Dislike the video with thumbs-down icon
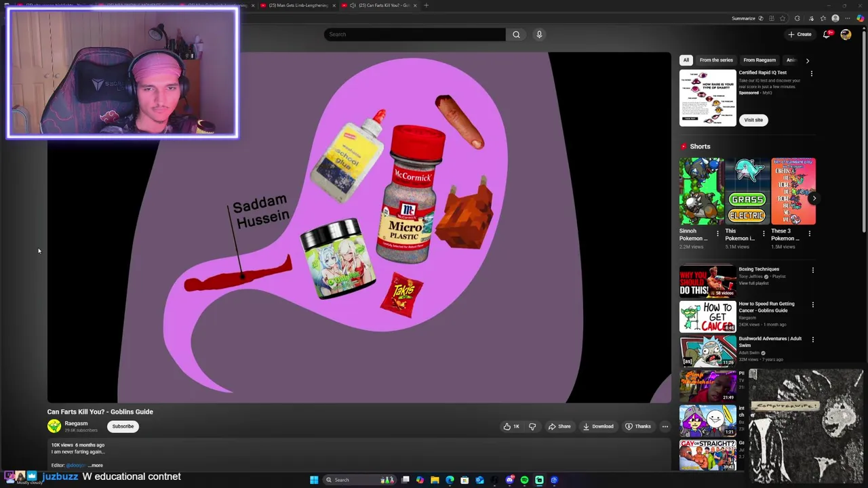This screenshot has height=488, width=868. pyautogui.click(x=532, y=426)
